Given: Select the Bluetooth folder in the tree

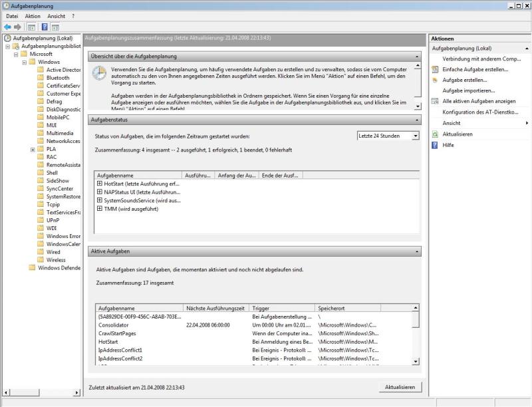Looking at the screenshot, I should pos(57,78).
